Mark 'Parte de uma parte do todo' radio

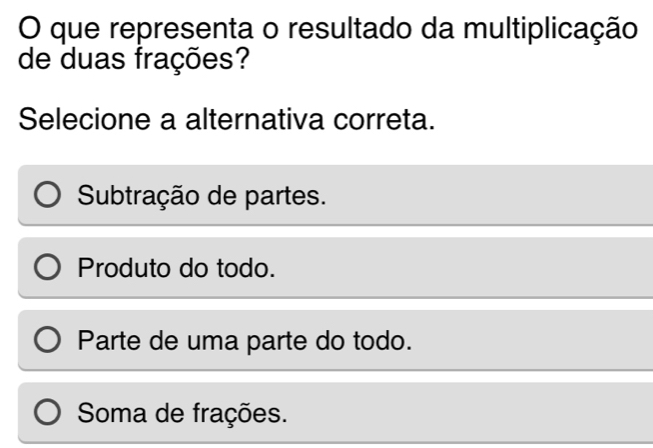[49, 340]
